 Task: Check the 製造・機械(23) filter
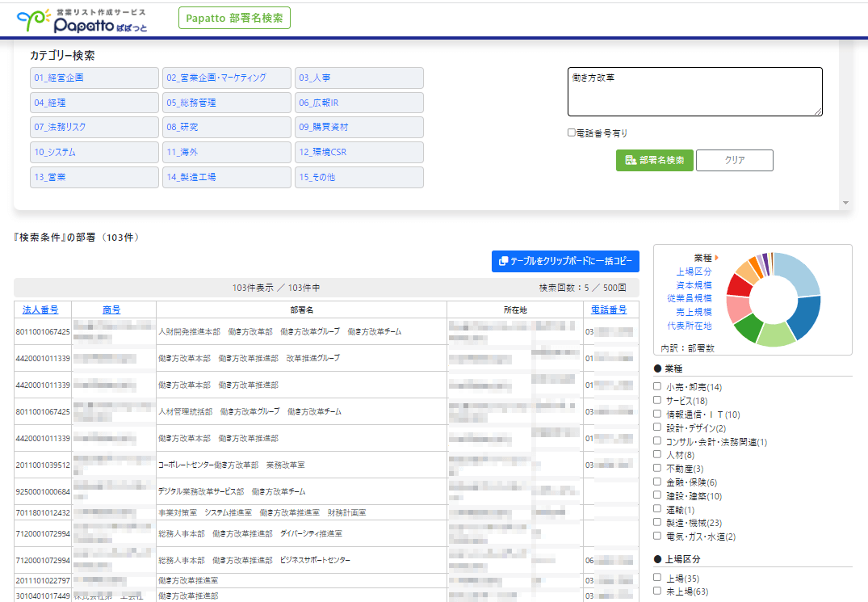[657, 522]
